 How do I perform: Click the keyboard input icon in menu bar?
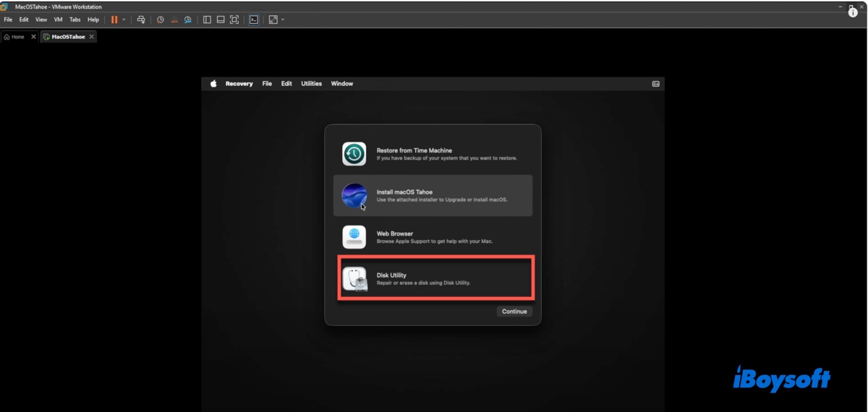(655, 84)
